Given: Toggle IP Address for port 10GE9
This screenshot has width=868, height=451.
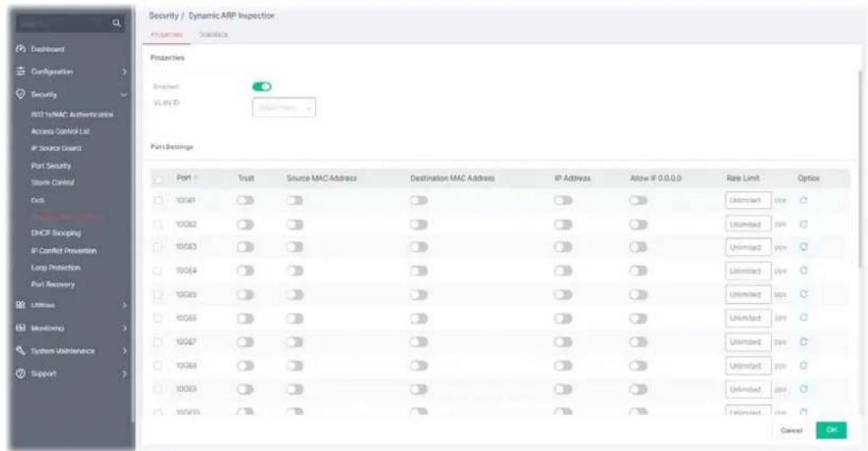Looking at the screenshot, I should [x=563, y=390].
